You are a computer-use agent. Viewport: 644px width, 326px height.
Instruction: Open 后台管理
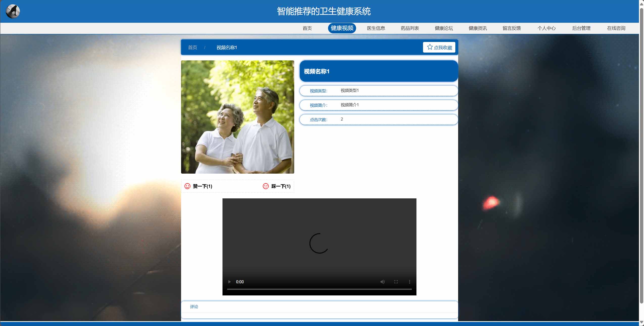tap(581, 28)
